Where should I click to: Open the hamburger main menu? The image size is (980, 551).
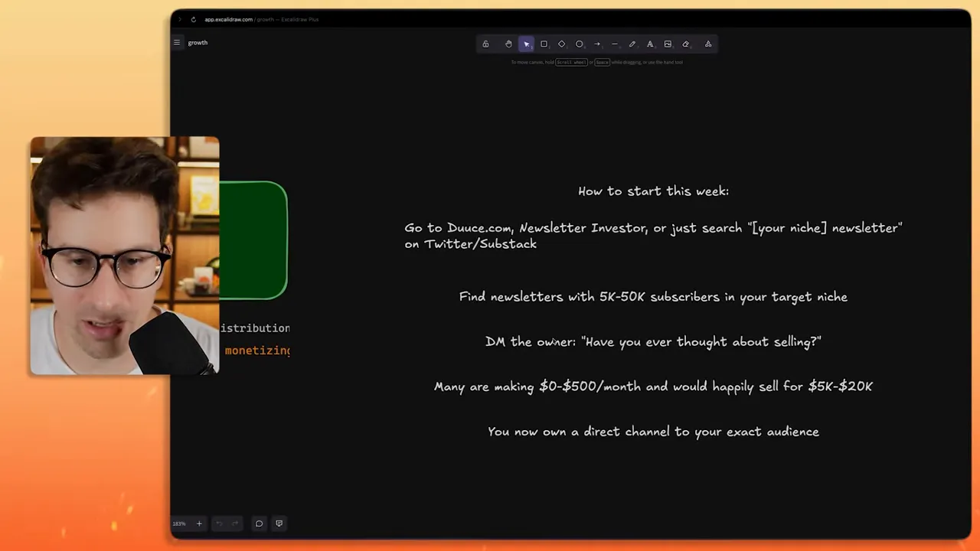coord(177,43)
